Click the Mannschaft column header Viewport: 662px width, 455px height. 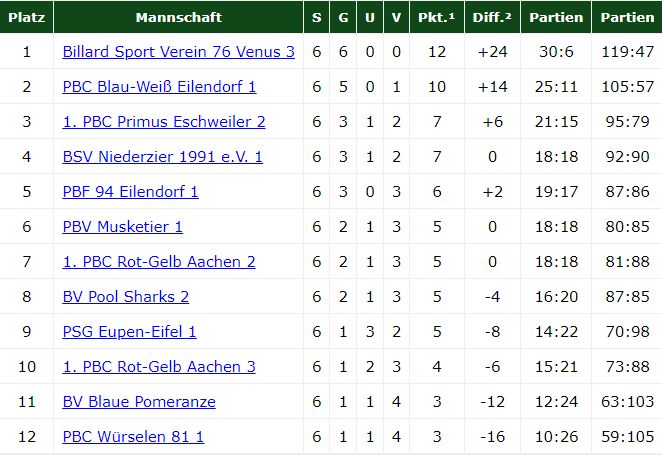tap(178, 17)
